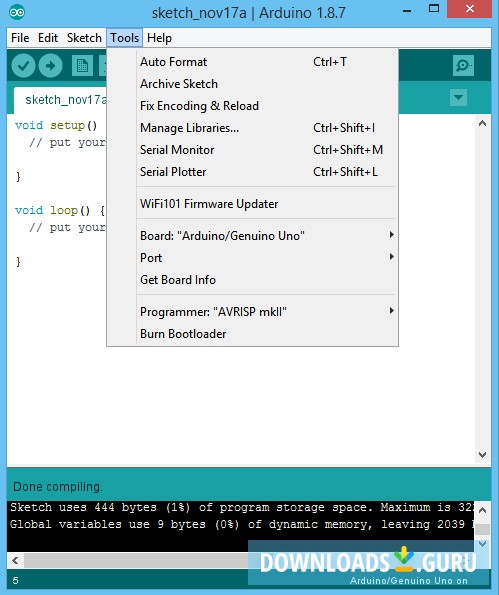Image resolution: width=499 pixels, height=595 pixels.
Task: Launch Serial Monitor from Tools menu
Action: (x=252, y=150)
